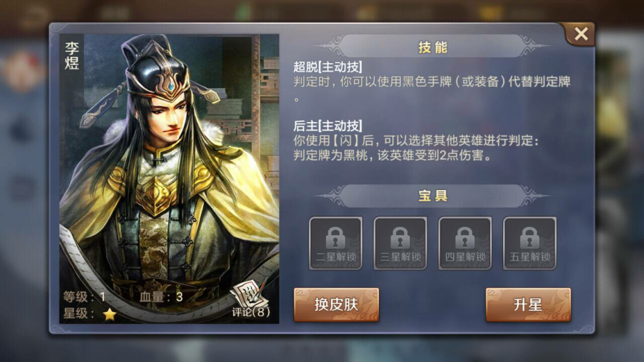This screenshot has width=644, height=362.
Task: Click the 后主 skill description text
Action: pos(416,148)
